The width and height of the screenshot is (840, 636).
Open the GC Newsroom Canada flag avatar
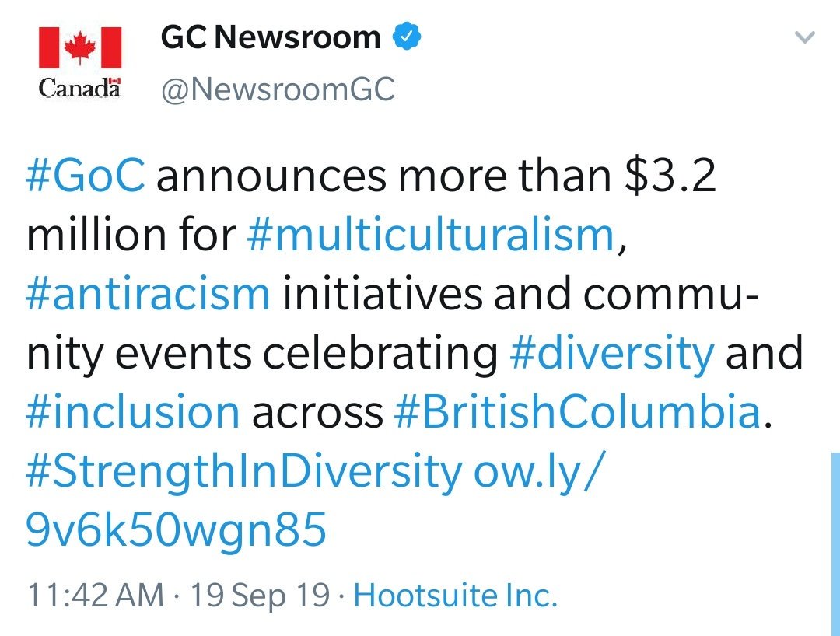80,63
